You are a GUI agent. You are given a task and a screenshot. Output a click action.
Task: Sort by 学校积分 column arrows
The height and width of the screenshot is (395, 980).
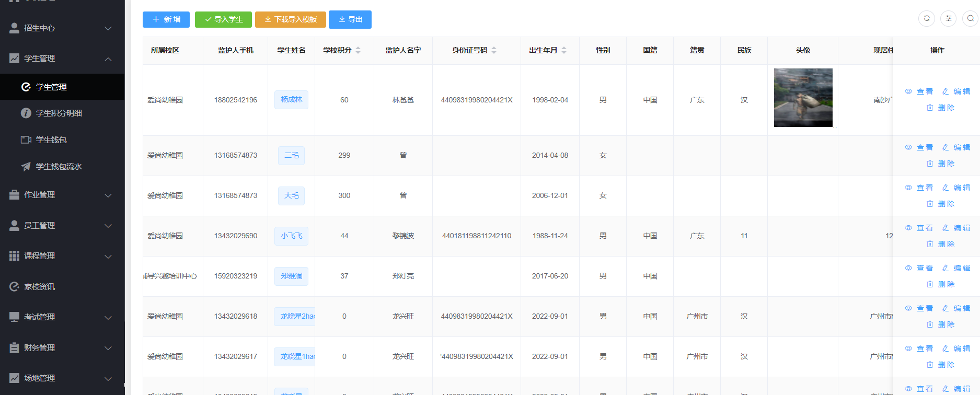click(x=358, y=50)
